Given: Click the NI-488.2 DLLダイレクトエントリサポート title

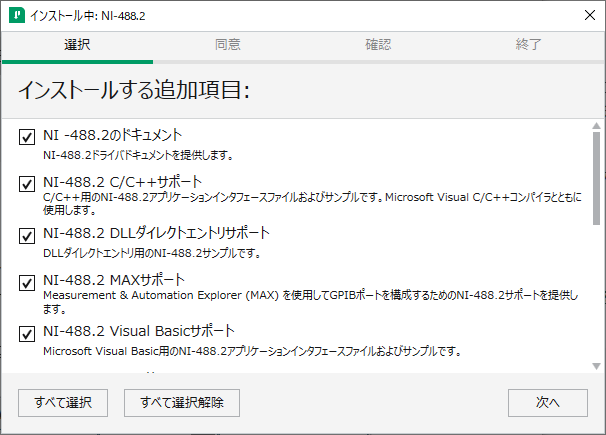Looking at the screenshot, I should (x=156, y=233).
